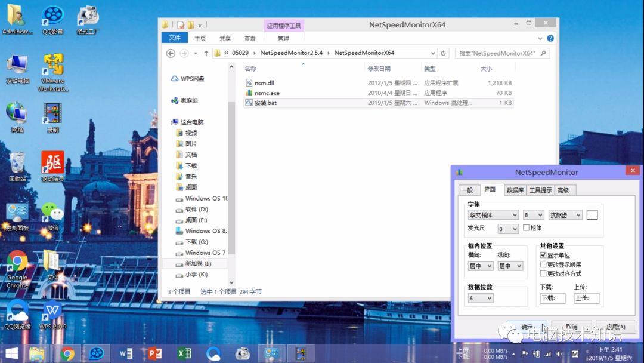This screenshot has height=363, width=644.
Task: Refresh the Explorer address bar
Action: coord(443,53)
